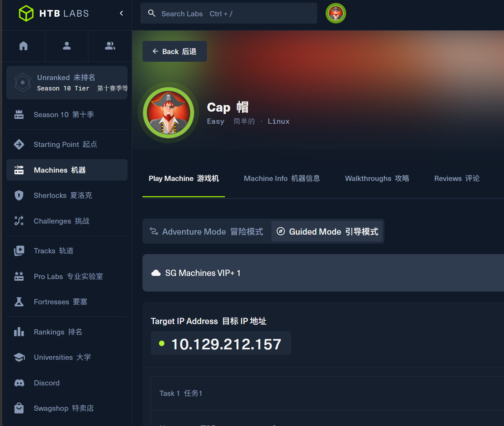Viewport: 504px width, 426px height.
Task: Open the Machine Info tab
Action: click(282, 179)
